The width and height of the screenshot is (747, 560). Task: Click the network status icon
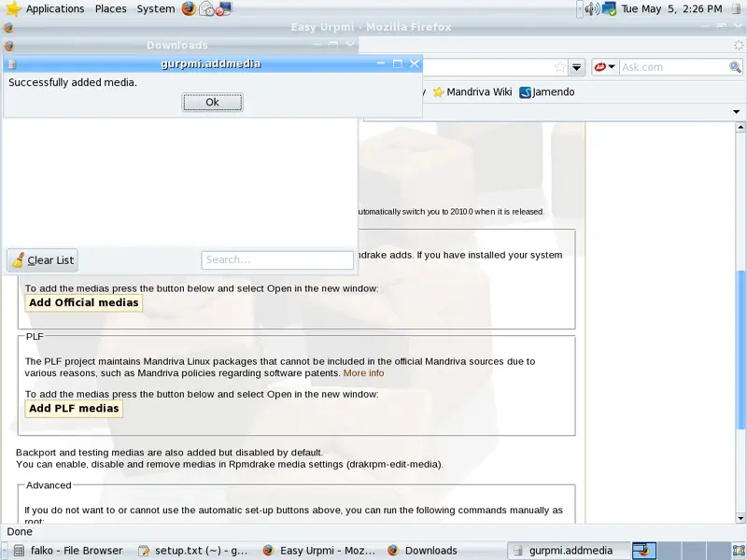pos(610,8)
